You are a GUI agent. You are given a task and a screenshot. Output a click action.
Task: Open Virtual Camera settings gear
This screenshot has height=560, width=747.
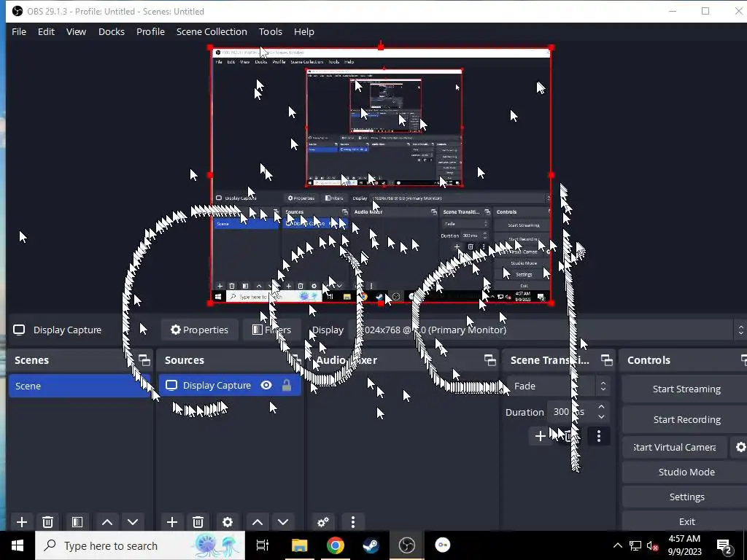point(740,447)
